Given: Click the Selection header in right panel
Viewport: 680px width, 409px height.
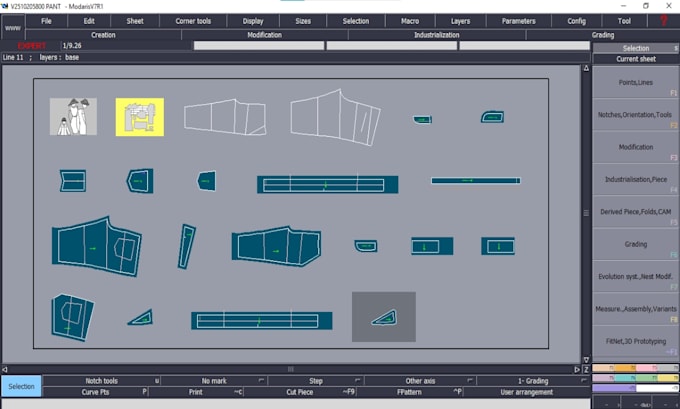Looking at the screenshot, I should click(636, 48).
